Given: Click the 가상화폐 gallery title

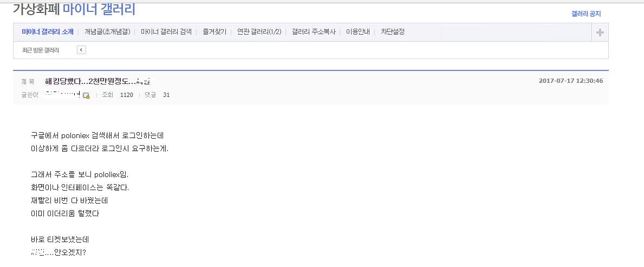Looking at the screenshot, I should 36,9.
